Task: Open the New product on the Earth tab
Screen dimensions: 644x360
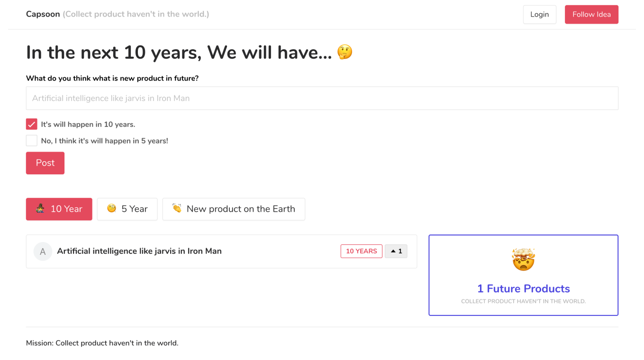Action: (234, 209)
